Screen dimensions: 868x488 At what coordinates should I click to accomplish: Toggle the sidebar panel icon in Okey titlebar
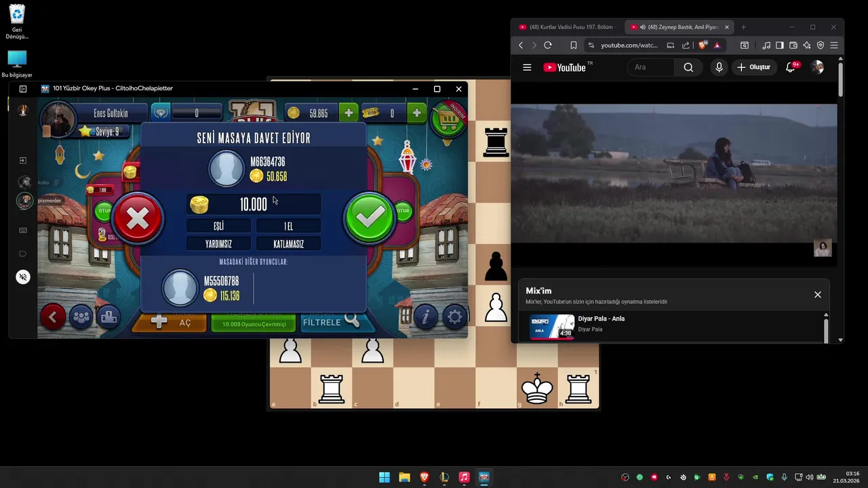23,89
